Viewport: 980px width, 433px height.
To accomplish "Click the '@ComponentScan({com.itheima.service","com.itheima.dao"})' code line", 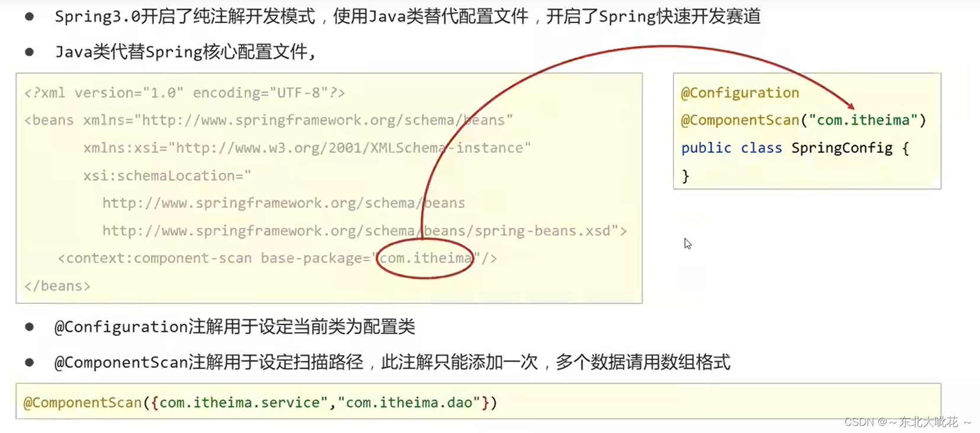I will pyautogui.click(x=260, y=403).
